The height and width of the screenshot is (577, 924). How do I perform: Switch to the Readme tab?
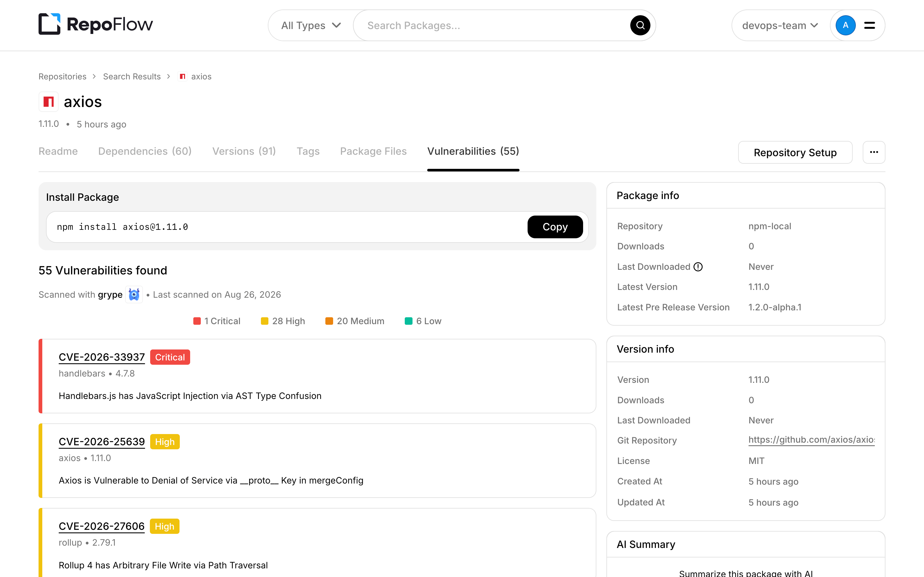pyautogui.click(x=58, y=151)
